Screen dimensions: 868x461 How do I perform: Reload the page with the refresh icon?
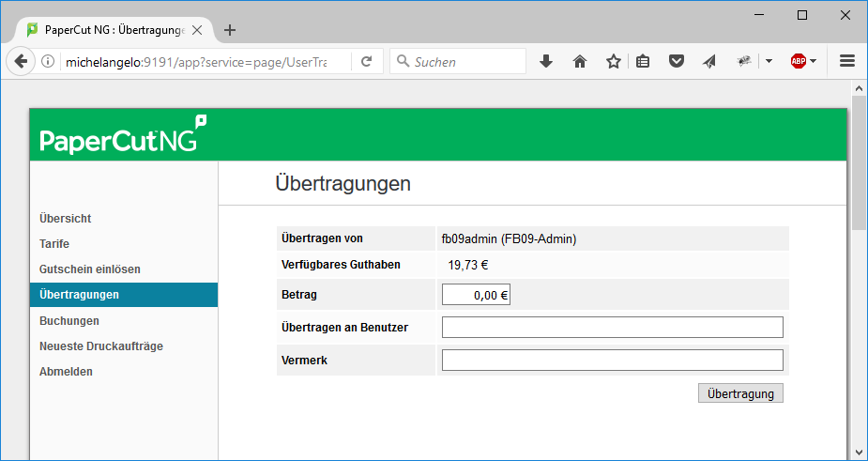point(366,62)
